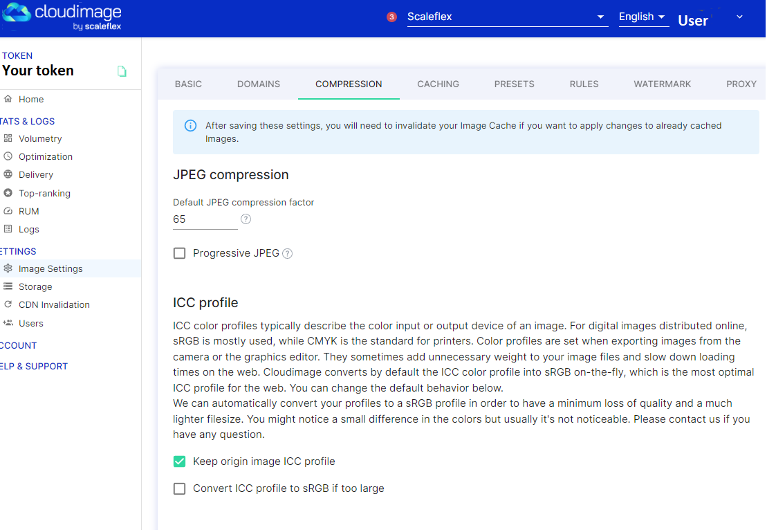Open the English language dropdown
Screen dimensions: 767x532
tap(643, 17)
